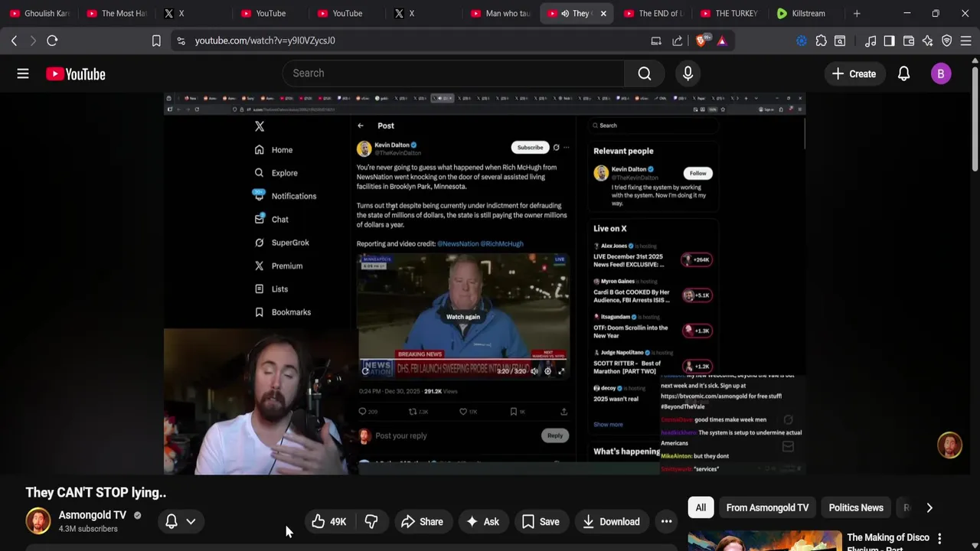This screenshot has width=980, height=551.
Task: Open account menu via avatar B
Action: click(x=941, y=73)
